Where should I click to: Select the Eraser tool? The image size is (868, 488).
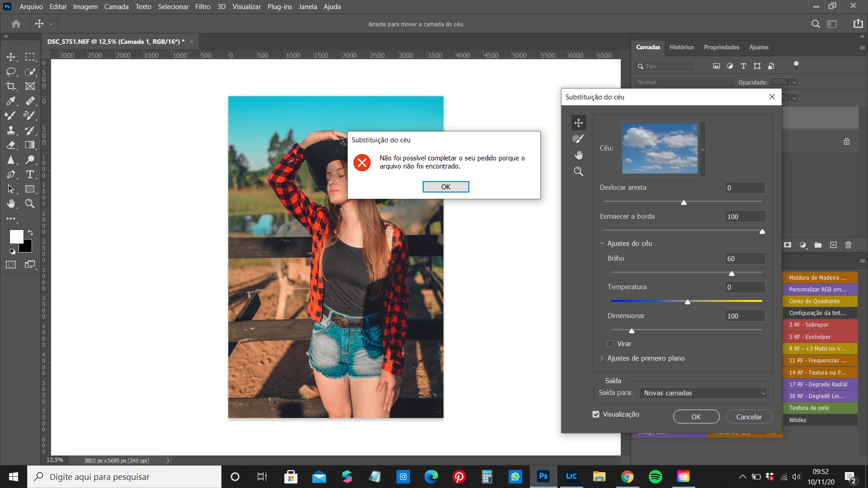(11, 145)
